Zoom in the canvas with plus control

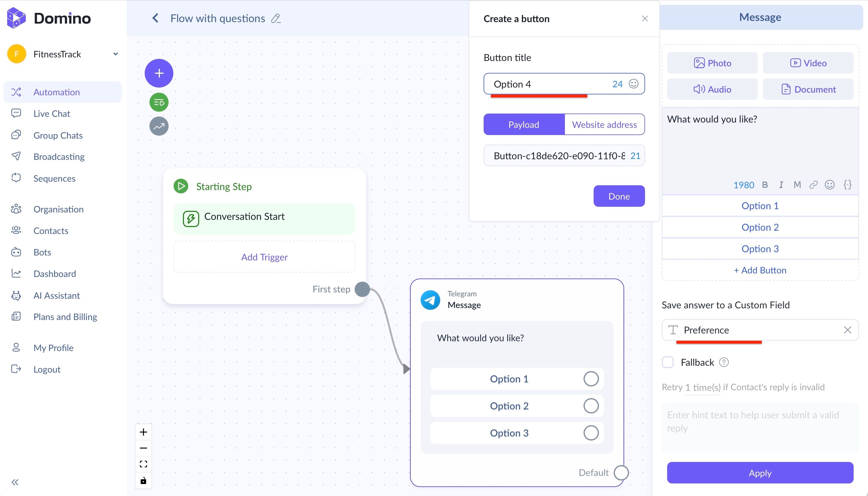pos(143,432)
